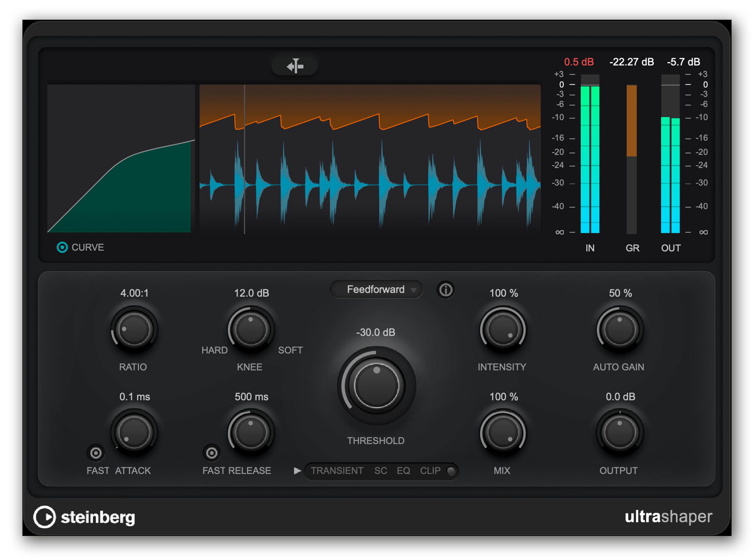Click the RATIO knob
The image size is (756, 560).
pyautogui.click(x=134, y=330)
